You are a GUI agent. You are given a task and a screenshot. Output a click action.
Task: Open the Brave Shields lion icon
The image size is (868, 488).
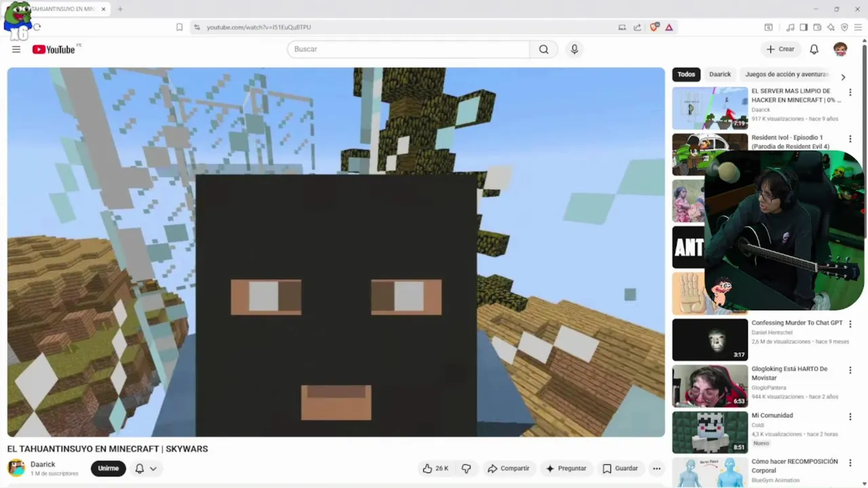coord(654,27)
